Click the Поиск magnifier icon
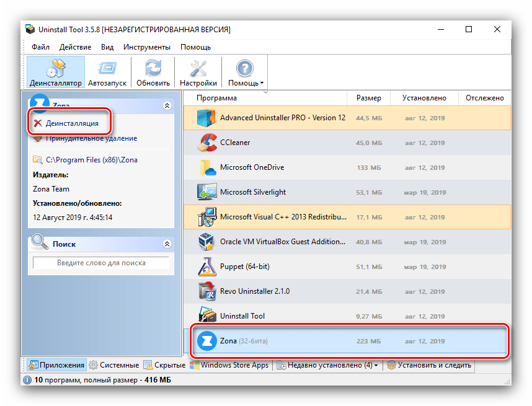Screen dimensions: 532x406 [x=39, y=241]
